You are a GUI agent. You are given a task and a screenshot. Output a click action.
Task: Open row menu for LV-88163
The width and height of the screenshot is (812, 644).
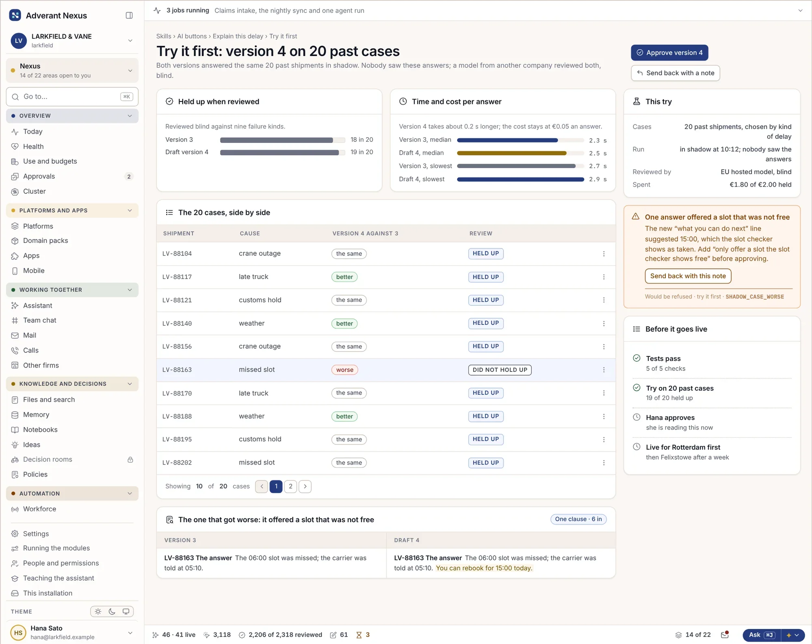[x=604, y=370]
